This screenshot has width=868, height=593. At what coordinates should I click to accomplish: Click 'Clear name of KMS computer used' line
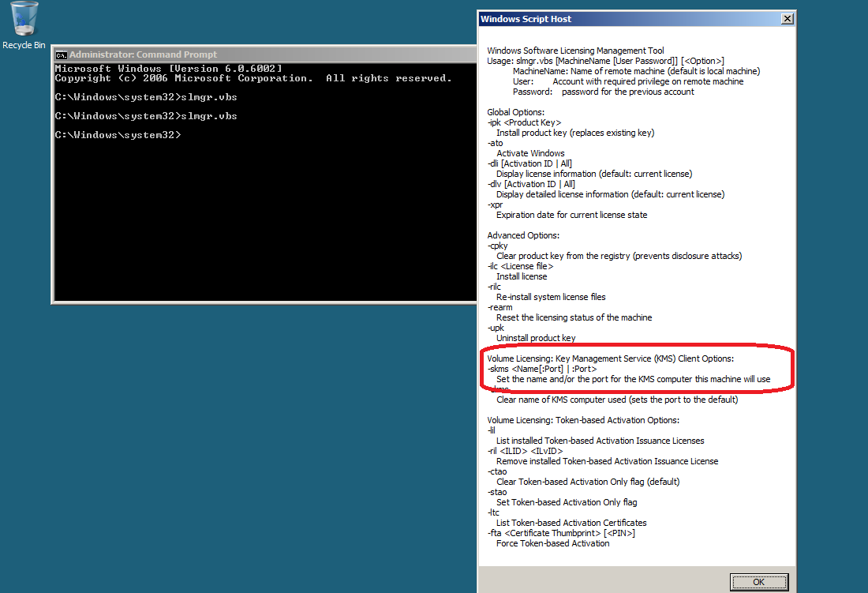617,400
